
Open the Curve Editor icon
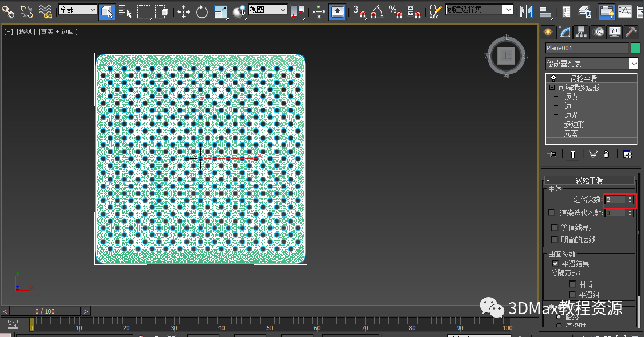(x=625, y=11)
